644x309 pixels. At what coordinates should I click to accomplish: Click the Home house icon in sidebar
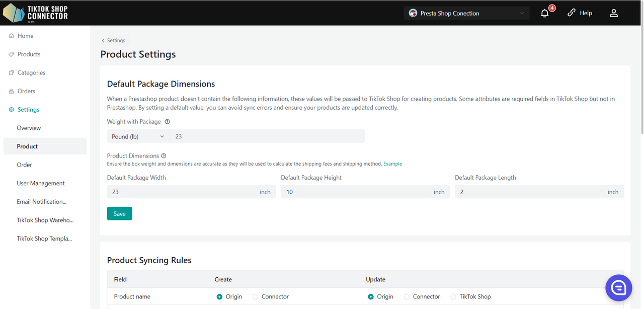point(11,36)
